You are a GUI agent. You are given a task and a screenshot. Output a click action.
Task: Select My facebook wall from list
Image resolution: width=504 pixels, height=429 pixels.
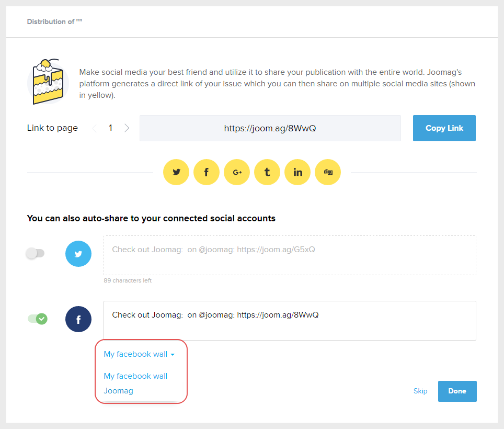135,376
